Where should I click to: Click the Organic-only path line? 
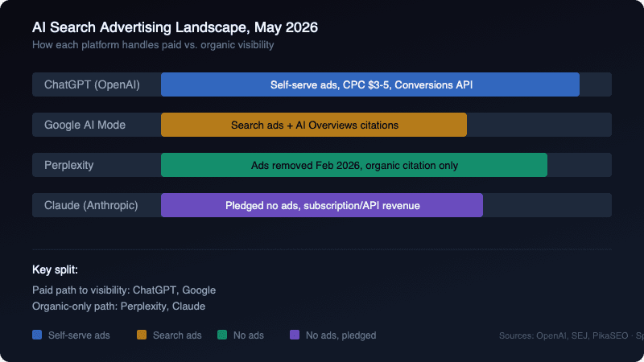[118, 306]
